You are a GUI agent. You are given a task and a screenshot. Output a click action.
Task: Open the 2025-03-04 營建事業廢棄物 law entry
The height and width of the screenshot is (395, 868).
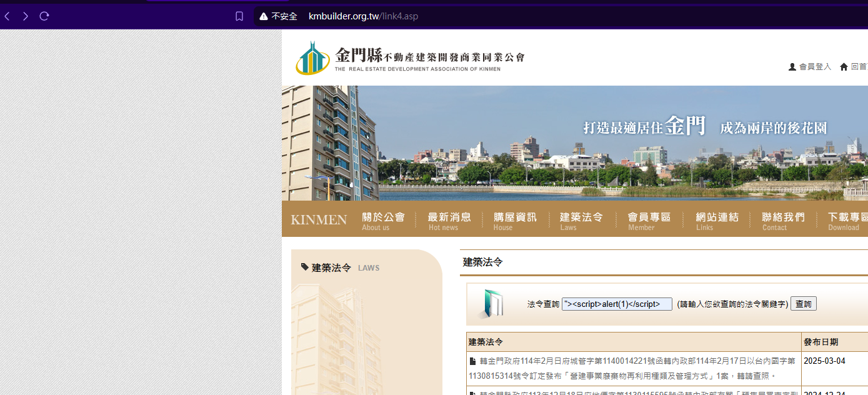[x=631, y=368]
